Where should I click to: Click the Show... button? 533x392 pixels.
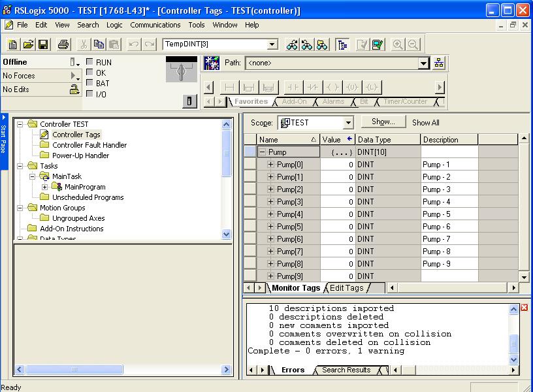point(383,122)
